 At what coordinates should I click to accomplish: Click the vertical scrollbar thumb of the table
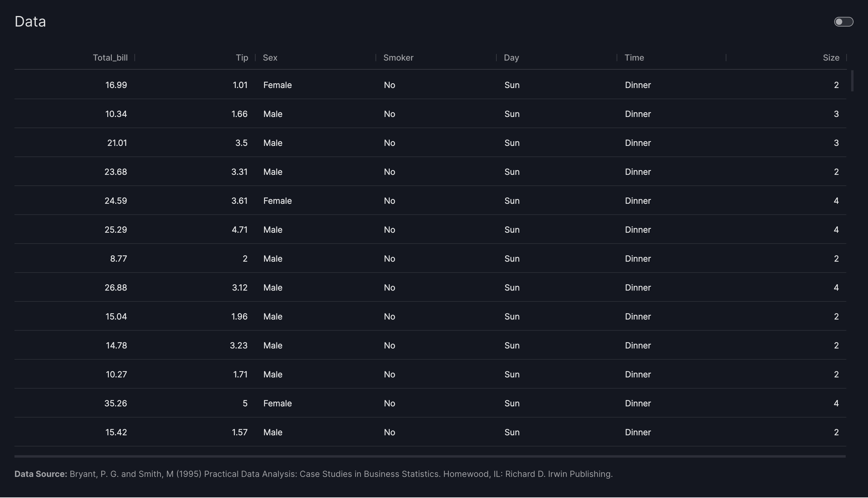pyautogui.click(x=852, y=81)
